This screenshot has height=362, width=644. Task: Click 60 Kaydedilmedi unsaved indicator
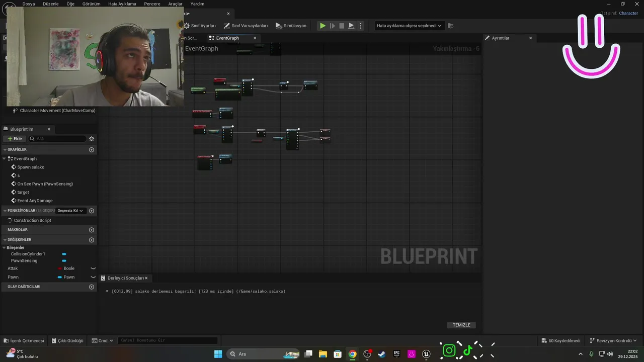[561, 341]
